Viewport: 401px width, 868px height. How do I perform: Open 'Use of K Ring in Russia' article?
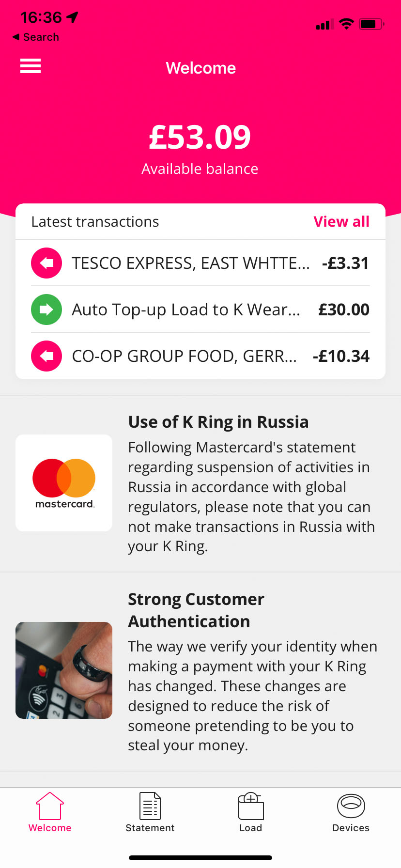point(218,422)
